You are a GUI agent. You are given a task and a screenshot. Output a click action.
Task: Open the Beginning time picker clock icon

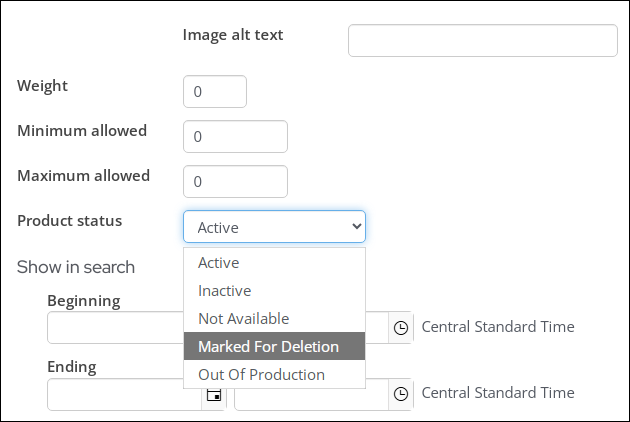click(401, 328)
